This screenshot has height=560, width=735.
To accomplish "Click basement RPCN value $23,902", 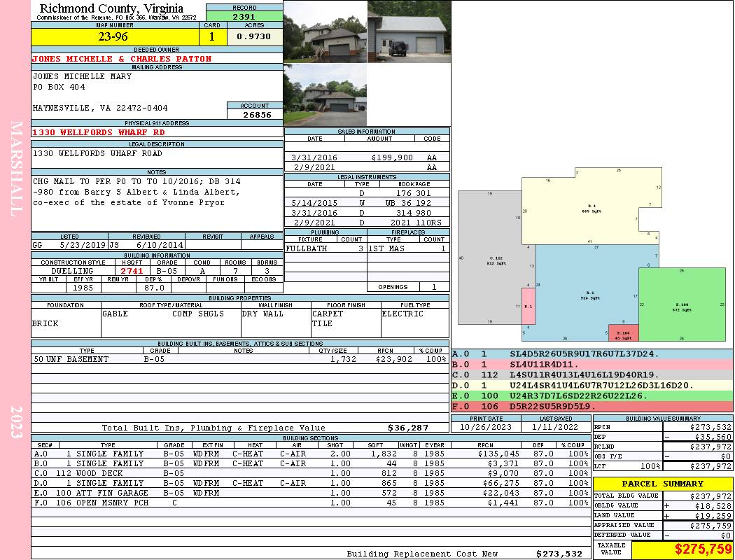I will pyautogui.click(x=393, y=359).
